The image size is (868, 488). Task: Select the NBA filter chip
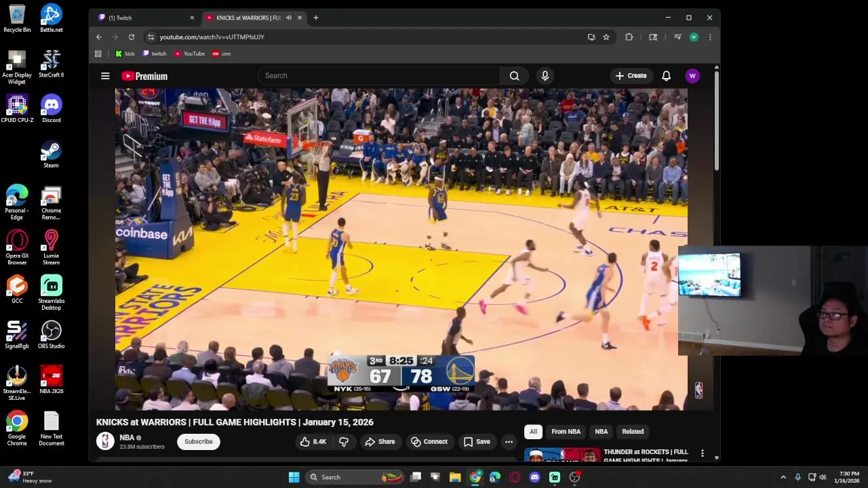pyautogui.click(x=601, y=432)
